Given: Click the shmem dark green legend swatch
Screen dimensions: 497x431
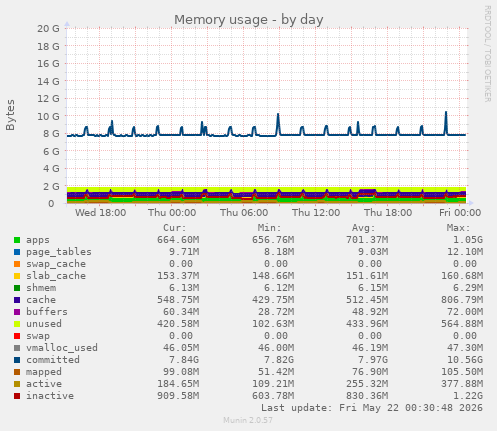Looking at the screenshot, I should [x=17, y=288].
